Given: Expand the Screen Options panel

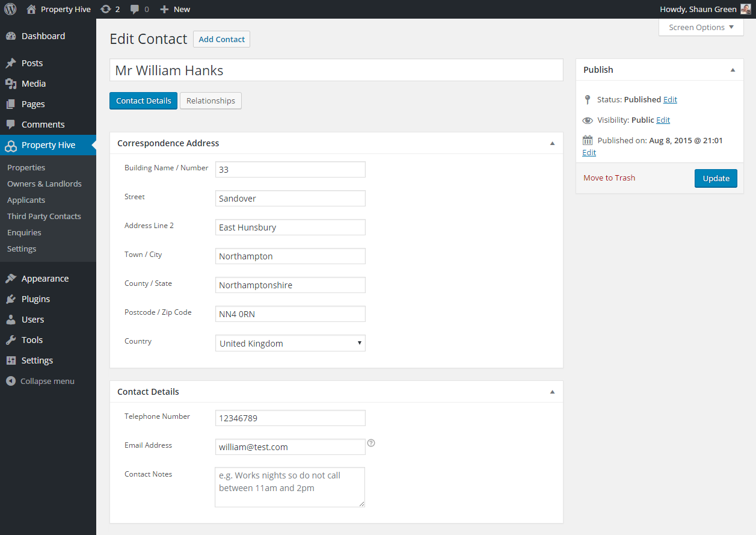Looking at the screenshot, I should pos(701,27).
